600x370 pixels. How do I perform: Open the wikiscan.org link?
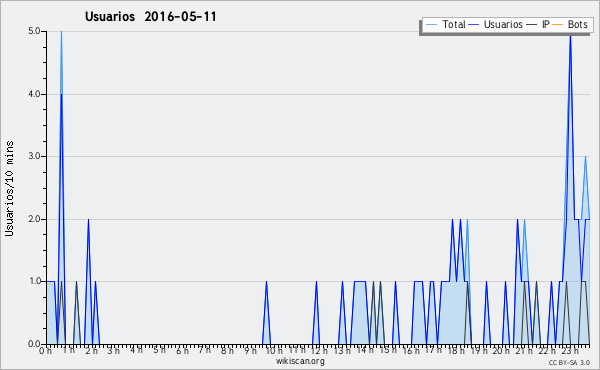click(x=300, y=361)
